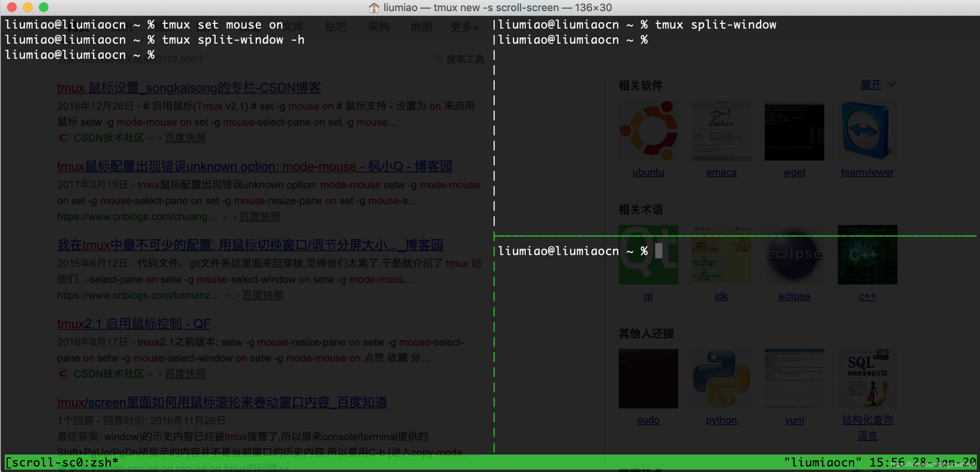
Task: Open result '我在tmux中最不可少的配置'
Action: pos(250,245)
